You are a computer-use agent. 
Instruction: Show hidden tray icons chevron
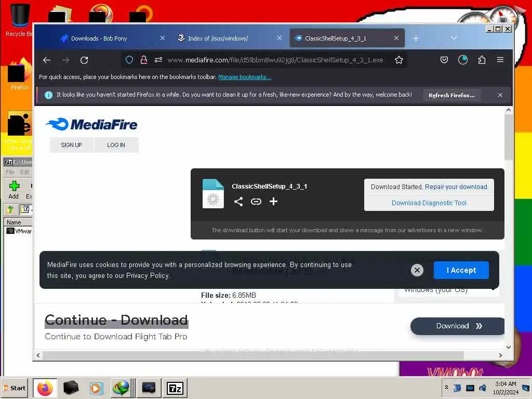coord(446,388)
